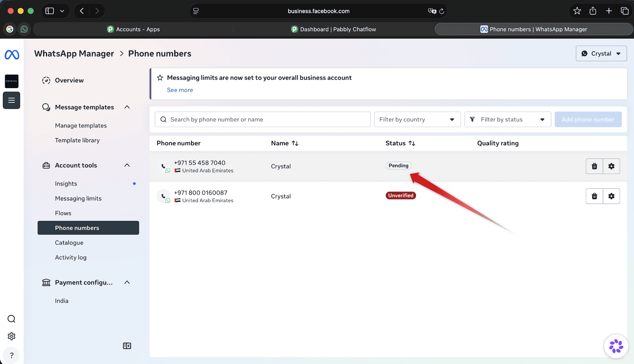Open the pinned Google tab

[10, 29]
